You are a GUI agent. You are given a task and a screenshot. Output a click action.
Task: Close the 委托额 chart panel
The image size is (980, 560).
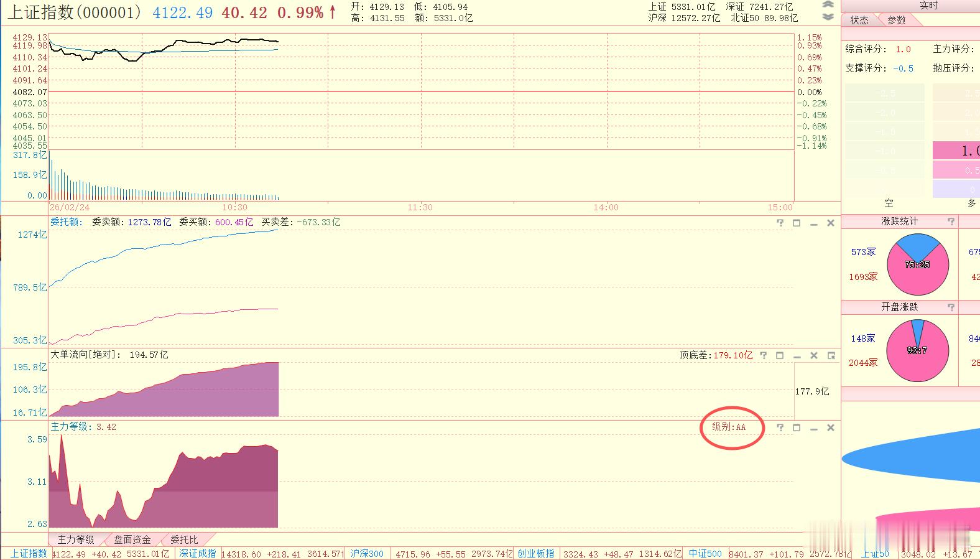pos(830,223)
